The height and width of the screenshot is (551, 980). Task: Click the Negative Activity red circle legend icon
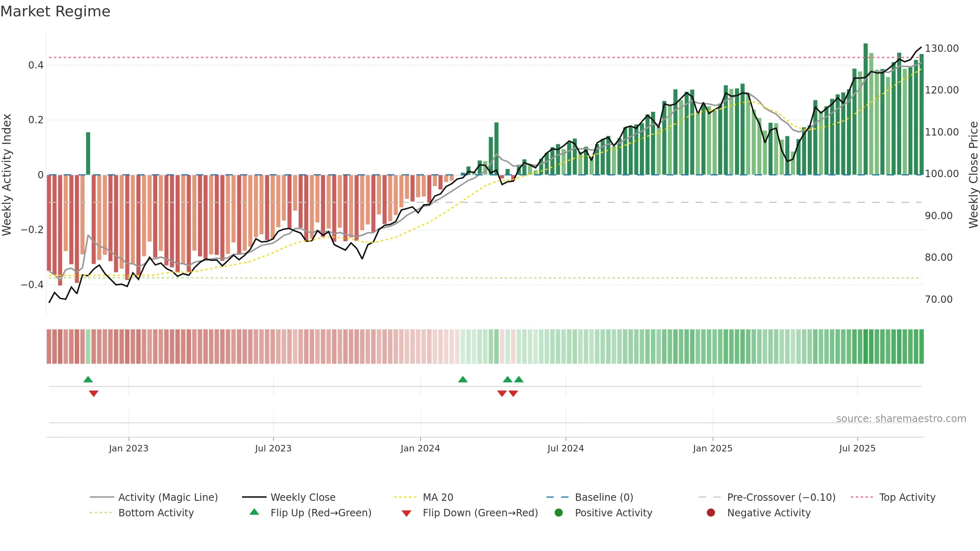711,513
